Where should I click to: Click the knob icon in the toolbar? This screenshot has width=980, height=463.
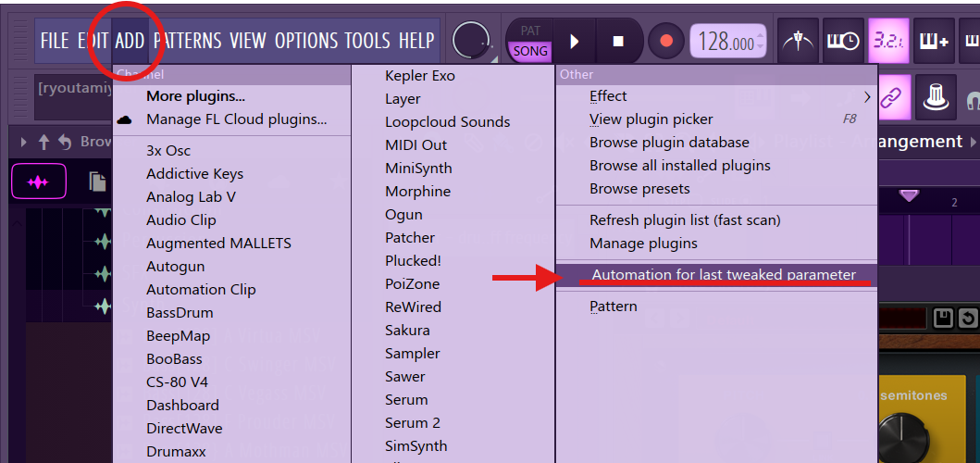pyautogui.click(x=935, y=96)
